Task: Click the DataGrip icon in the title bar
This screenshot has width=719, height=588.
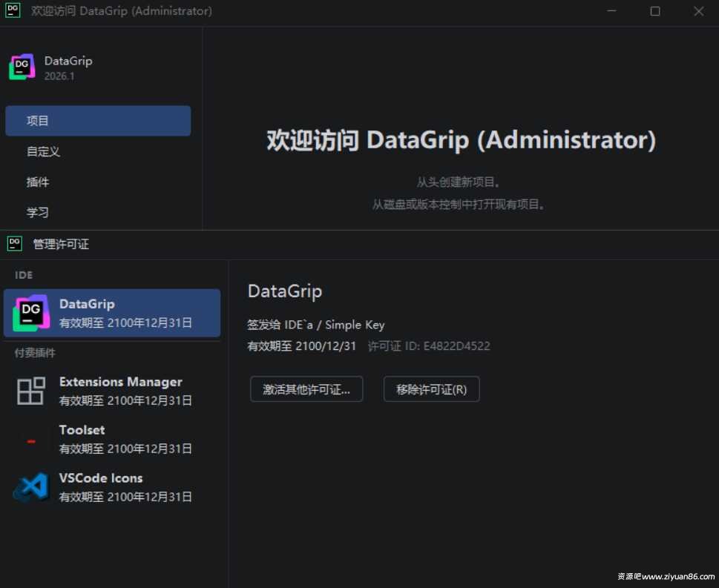Action: pyautogui.click(x=13, y=11)
